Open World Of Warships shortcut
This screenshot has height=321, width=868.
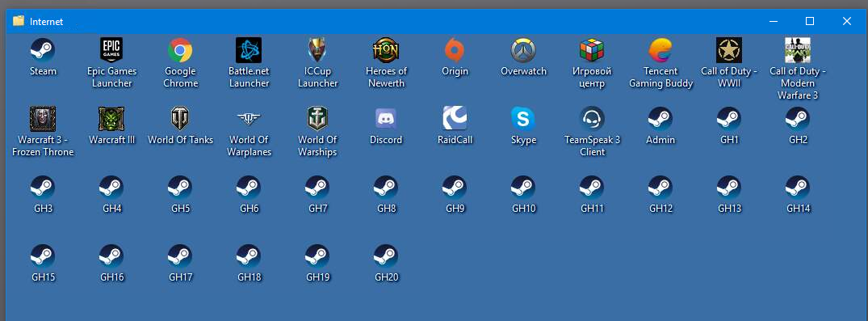(317, 119)
